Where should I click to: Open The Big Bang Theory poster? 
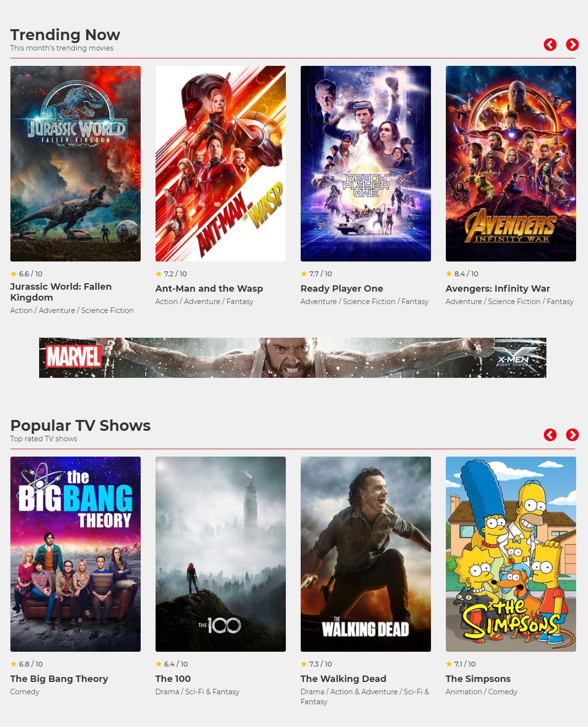[75, 554]
